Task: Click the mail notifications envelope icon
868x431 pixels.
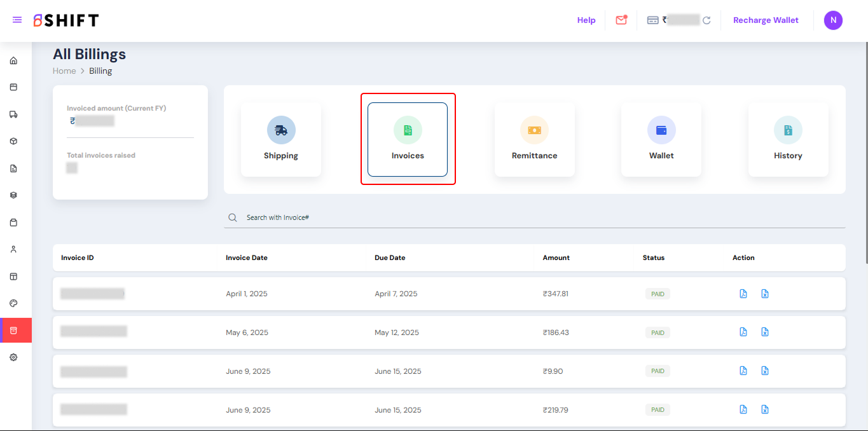Action: (621, 20)
